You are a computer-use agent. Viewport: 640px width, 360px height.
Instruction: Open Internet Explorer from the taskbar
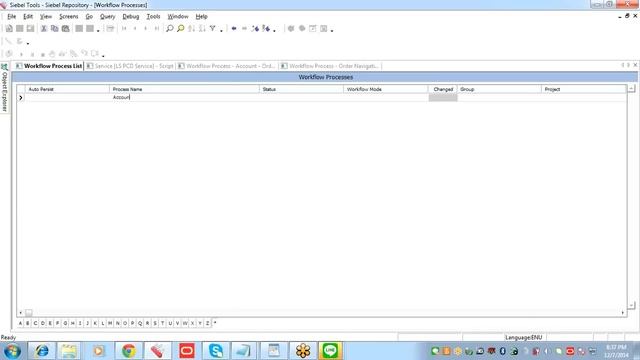click(42, 351)
